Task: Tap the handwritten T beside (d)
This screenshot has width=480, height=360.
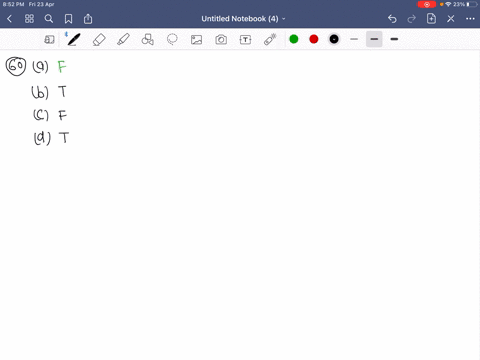Action: [x=64, y=137]
